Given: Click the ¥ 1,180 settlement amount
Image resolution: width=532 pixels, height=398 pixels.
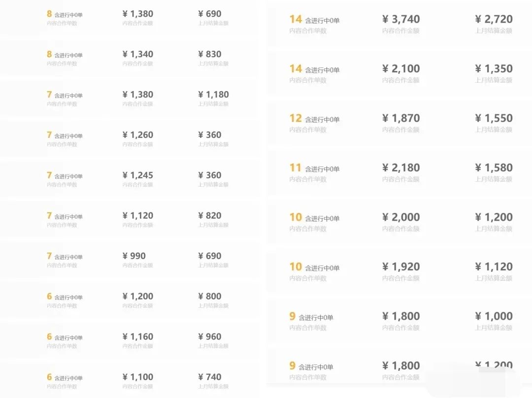Looking at the screenshot, I should [213, 95].
